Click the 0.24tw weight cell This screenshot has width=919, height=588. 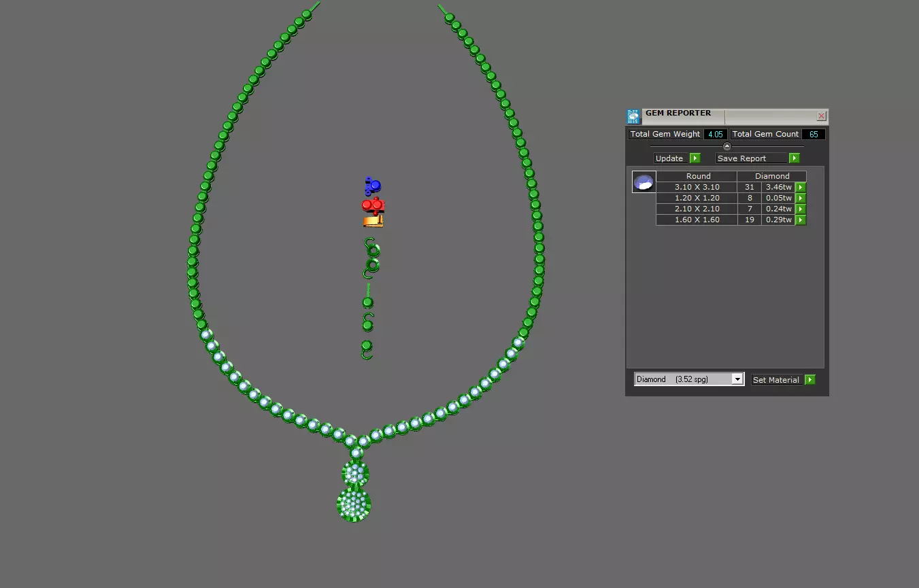coord(778,209)
